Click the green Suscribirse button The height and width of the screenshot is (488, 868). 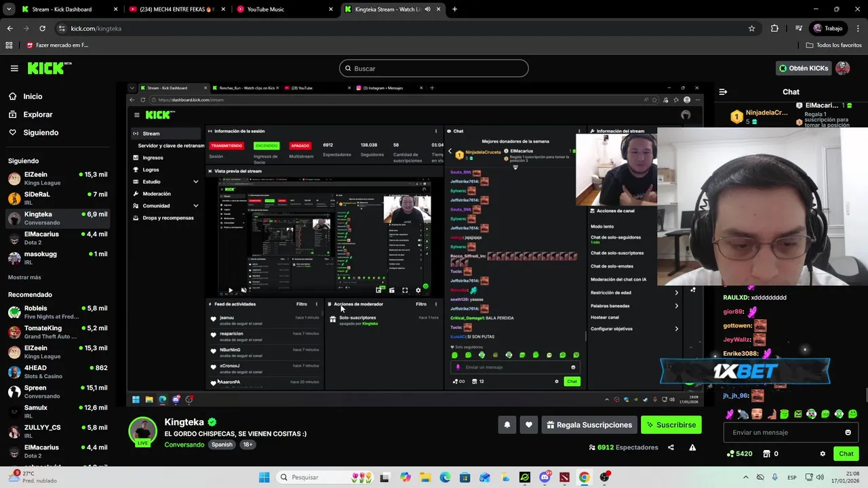[671, 425]
